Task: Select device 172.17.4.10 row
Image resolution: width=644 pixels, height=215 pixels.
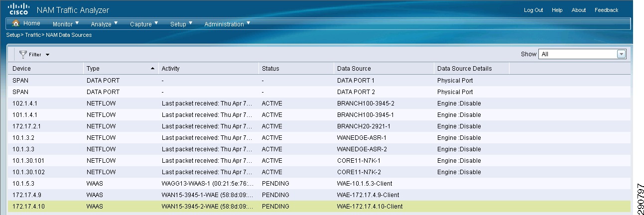Action: coord(319,206)
